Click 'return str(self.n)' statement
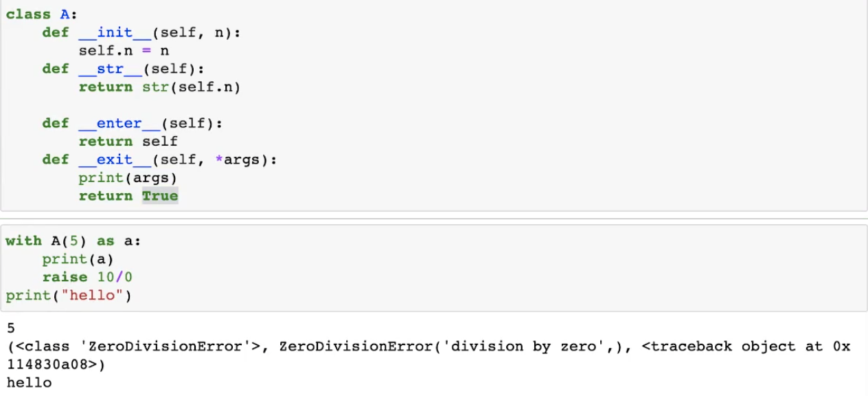The image size is (868, 396). [159, 87]
